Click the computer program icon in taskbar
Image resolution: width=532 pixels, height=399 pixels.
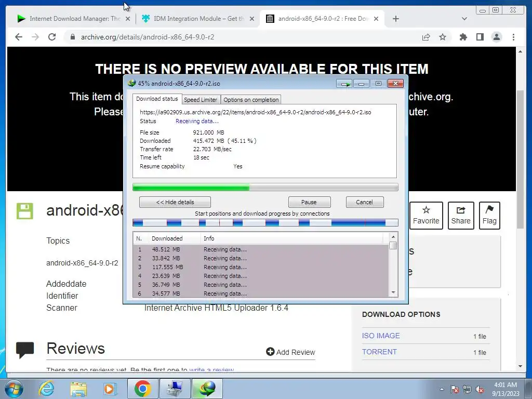(x=175, y=389)
